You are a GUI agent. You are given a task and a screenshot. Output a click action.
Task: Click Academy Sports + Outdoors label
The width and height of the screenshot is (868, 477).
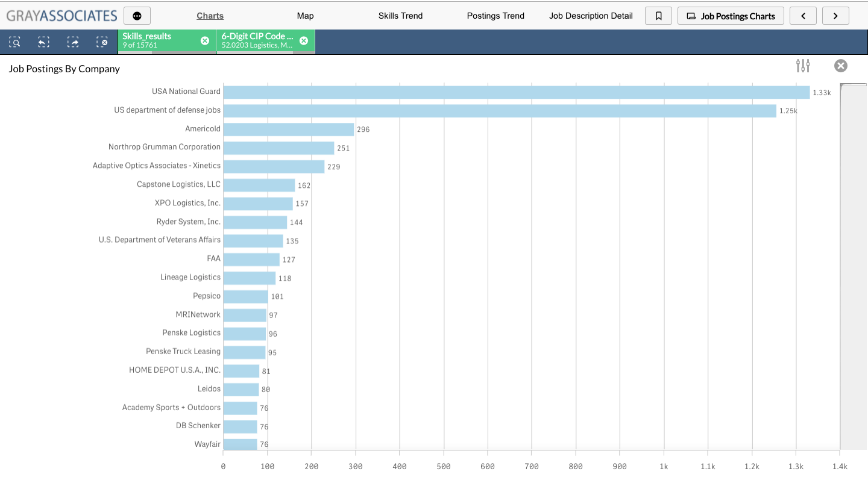171,407
